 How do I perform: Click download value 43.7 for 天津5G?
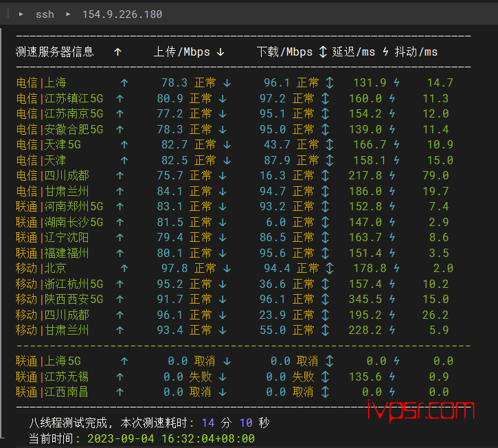278,145
